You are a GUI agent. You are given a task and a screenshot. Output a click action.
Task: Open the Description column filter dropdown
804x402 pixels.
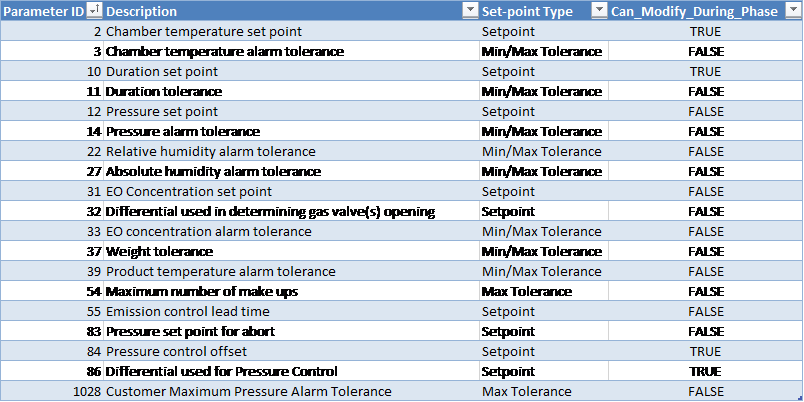[470, 11]
